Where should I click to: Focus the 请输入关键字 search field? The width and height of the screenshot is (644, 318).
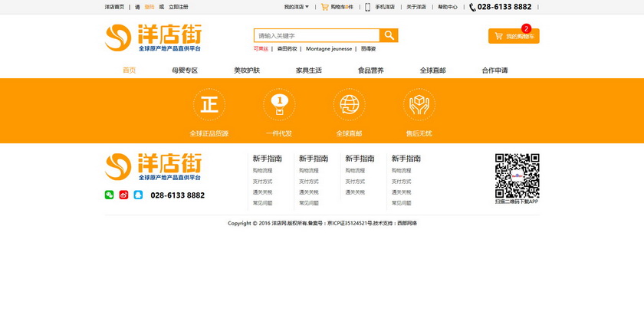tap(317, 36)
